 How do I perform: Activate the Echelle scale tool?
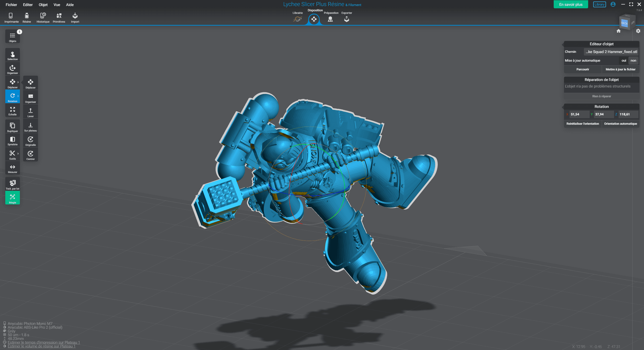point(12,111)
